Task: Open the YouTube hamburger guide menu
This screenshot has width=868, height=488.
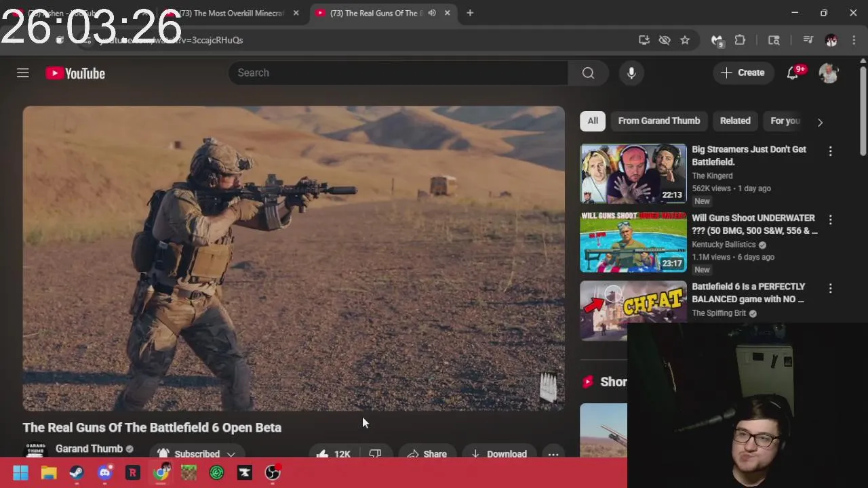Action: point(23,73)
